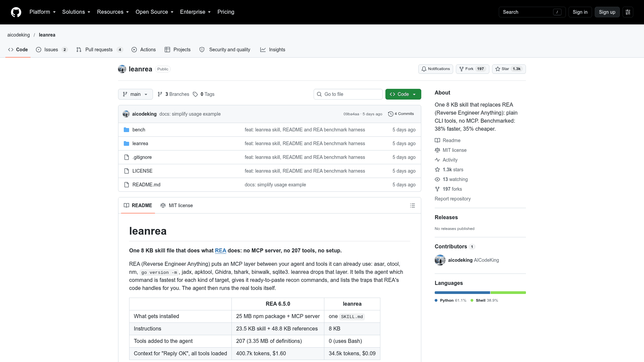Viewport: 644px width, 362px height.
Task: Open the leanrea folder icon
Action: tap(126, 143)
